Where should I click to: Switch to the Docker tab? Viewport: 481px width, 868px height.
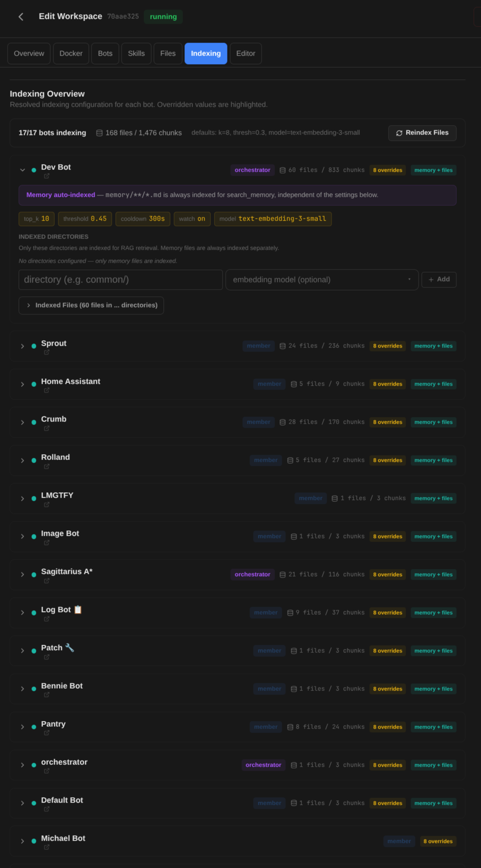(x=71, y=53)
